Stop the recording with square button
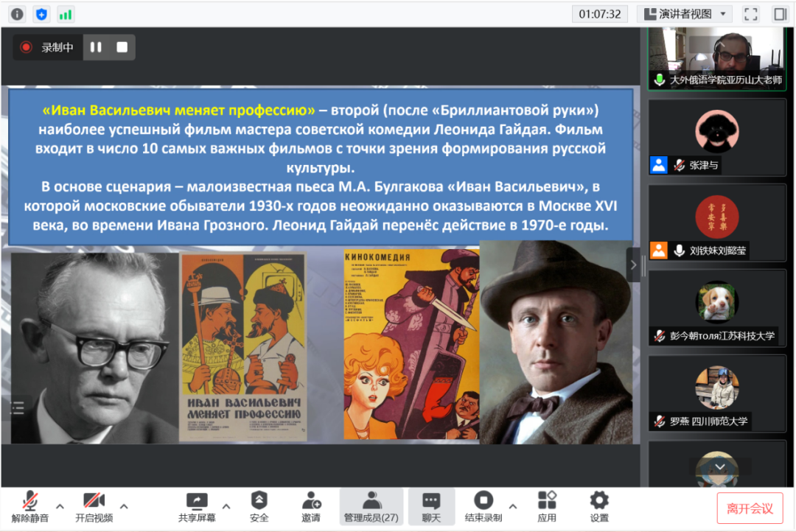The width and height of the screenshot is (796, 532). pyautogui.click(x=122, y=47)
